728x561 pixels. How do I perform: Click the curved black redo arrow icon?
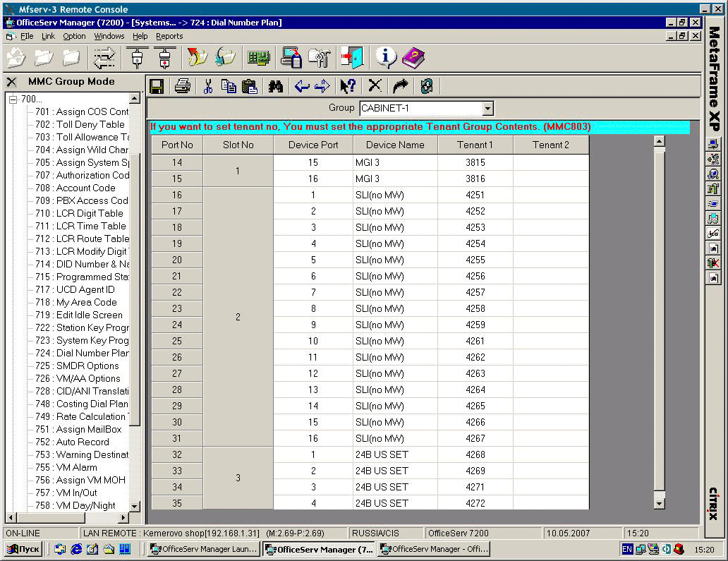coord(401,86)
